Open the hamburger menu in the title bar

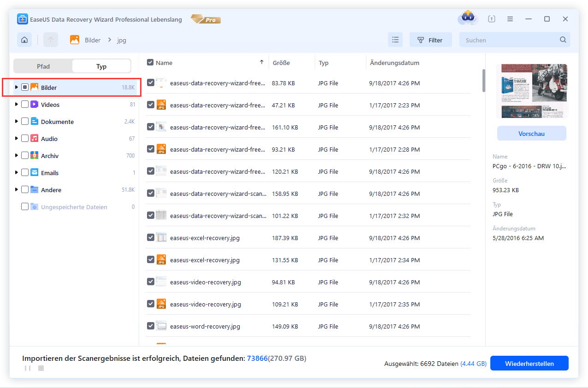pyautogui.click(x=510, y=19)
